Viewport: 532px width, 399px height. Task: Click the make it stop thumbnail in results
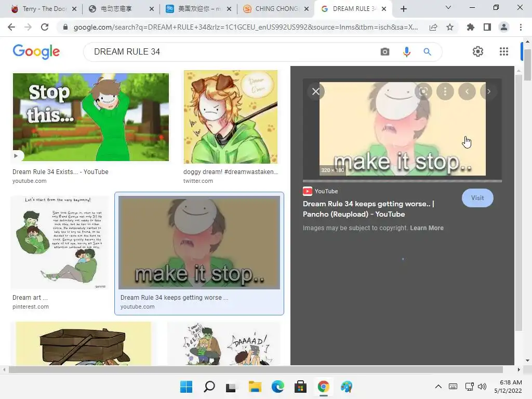[x=199, y=243]
